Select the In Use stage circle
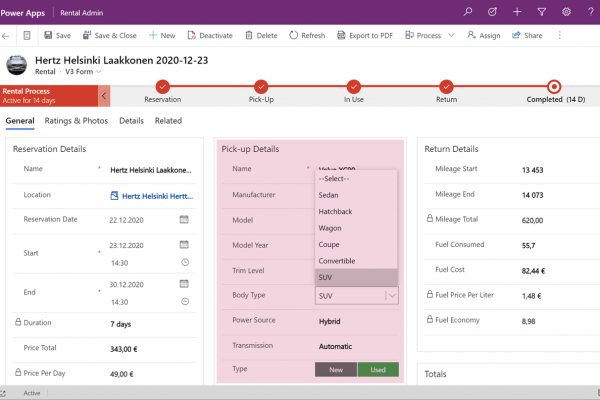The width and height of the screenshot is (600, 400). click(x=354, y=87)
